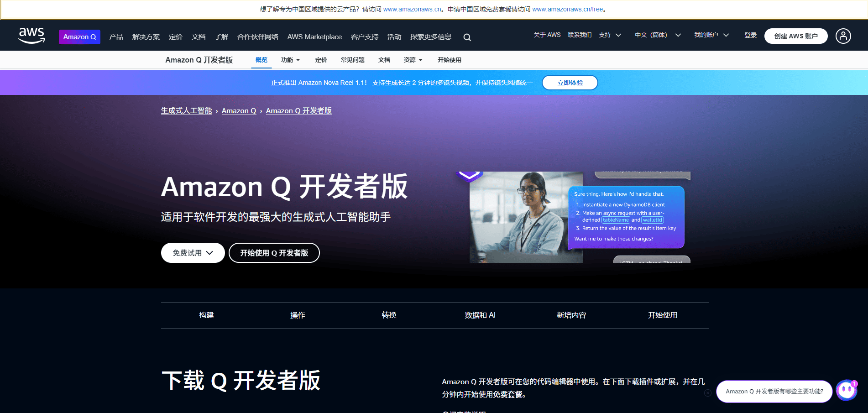
Task: Click the 创建 AWS 账户 button
Action: pos(796,36)
